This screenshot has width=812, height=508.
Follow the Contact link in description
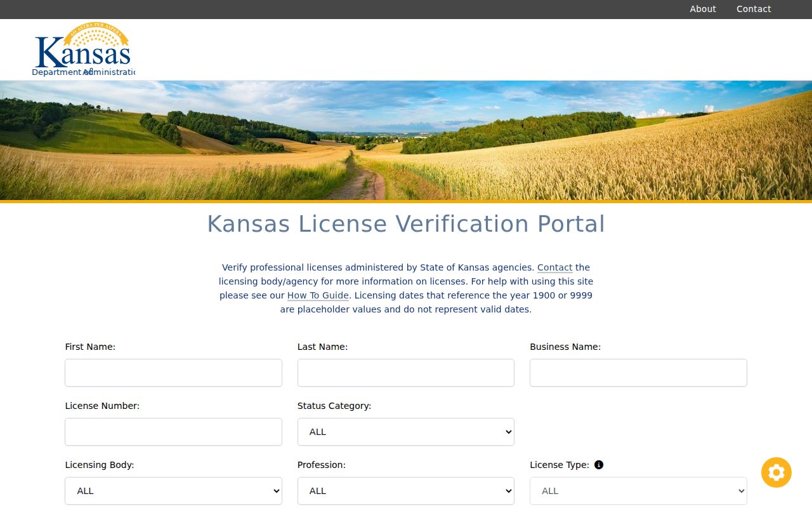pyautogui.click(x=555, y=267)
